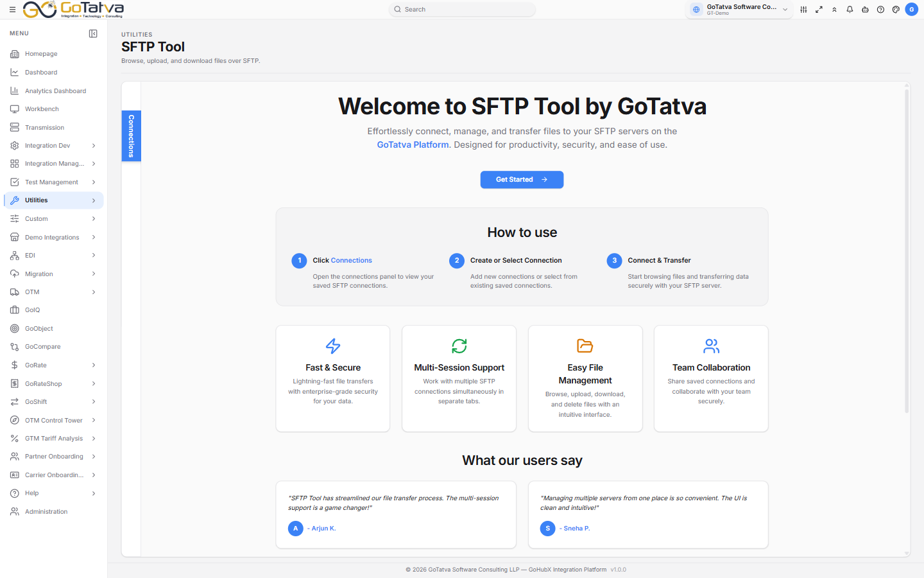Click the double chevron up icon
This screenshot has width=924, height=578.
click(834, 10)
